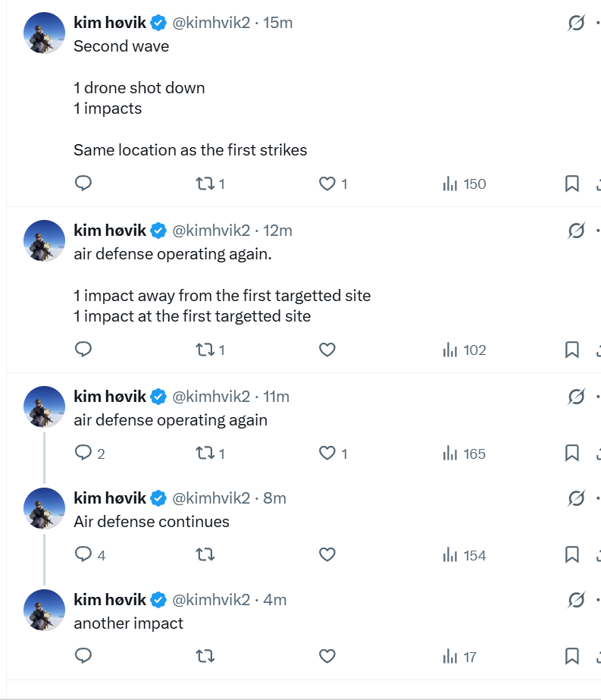Bookmark the post with 102 views

pos(572,350)
